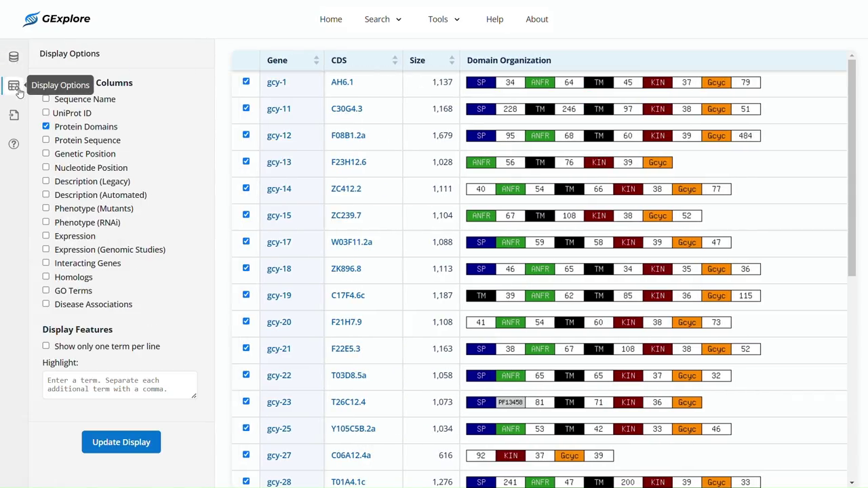868x488 pixels.
Task: Open the gcy-19 gene link
Action: click(279, 295)
